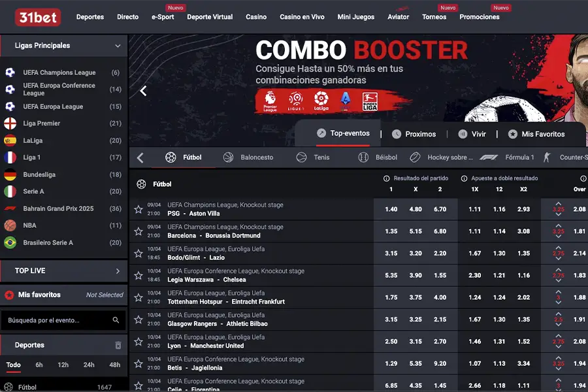Star the Tottenham Hotspur - Eintracht Frankfurt match

(x=139, y=297)
